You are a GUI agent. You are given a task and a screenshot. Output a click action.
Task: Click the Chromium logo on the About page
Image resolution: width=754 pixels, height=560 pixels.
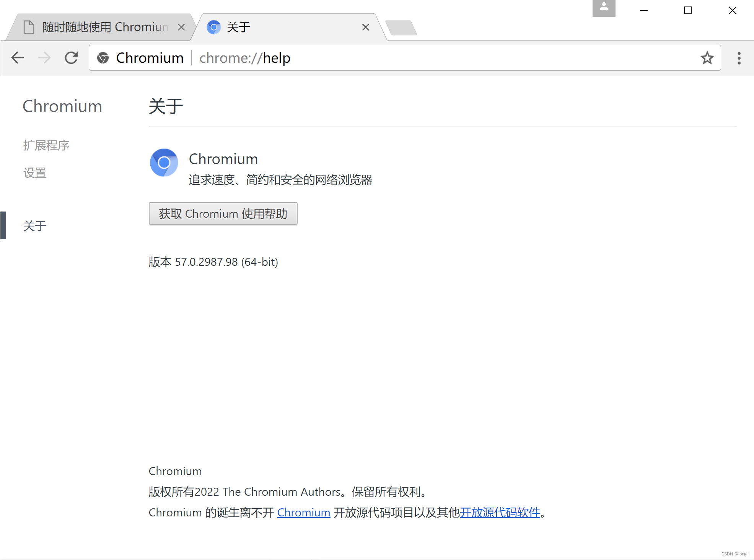(x=164, y=162)
